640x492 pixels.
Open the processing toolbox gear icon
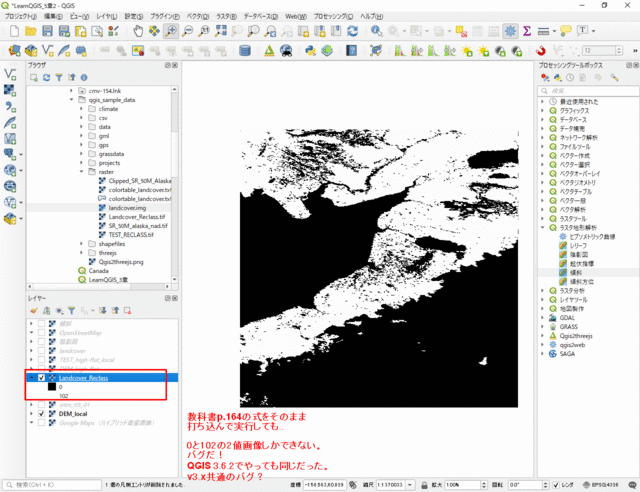pos(510,31)
